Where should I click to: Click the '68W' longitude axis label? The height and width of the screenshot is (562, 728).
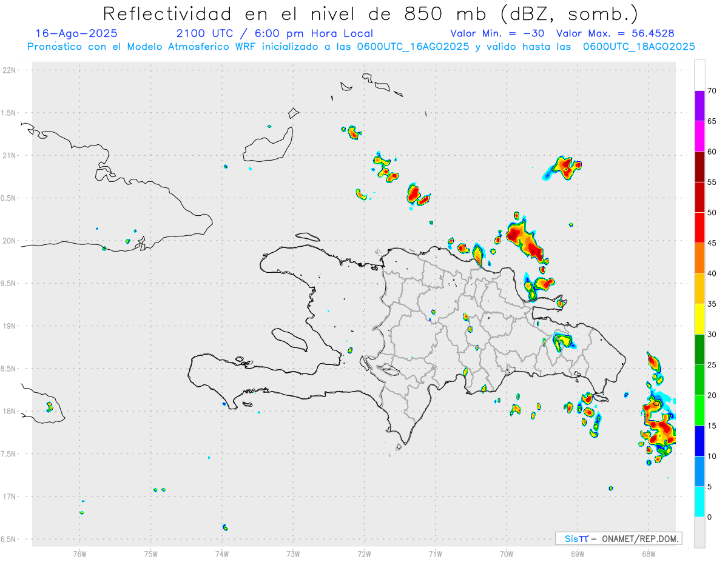click(649, 554)
